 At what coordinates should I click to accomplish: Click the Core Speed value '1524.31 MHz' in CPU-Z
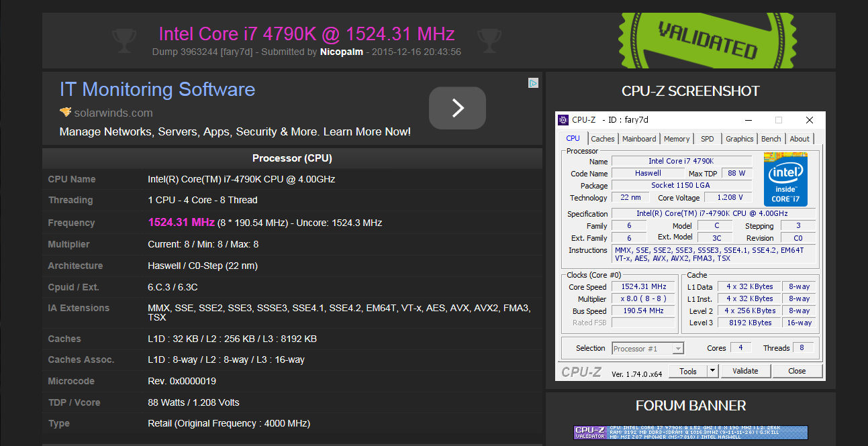click(643, 286)
